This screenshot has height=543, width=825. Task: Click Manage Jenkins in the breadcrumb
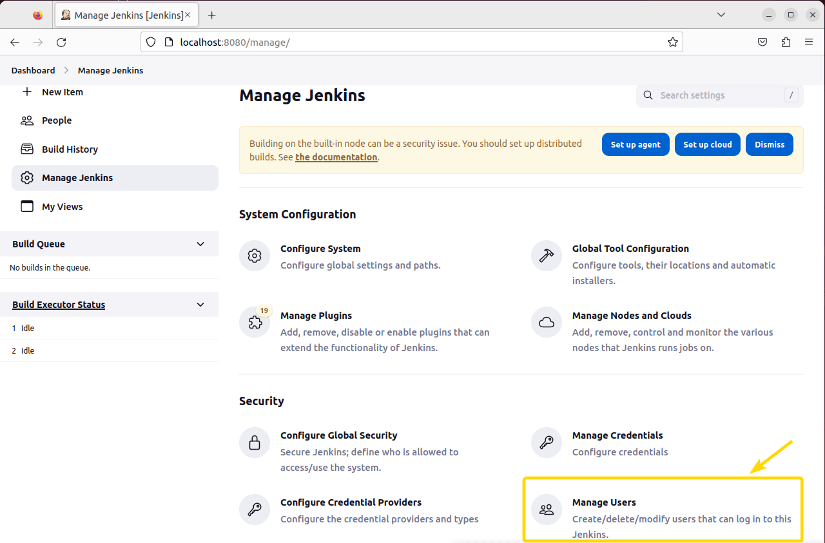coord(110,71)
